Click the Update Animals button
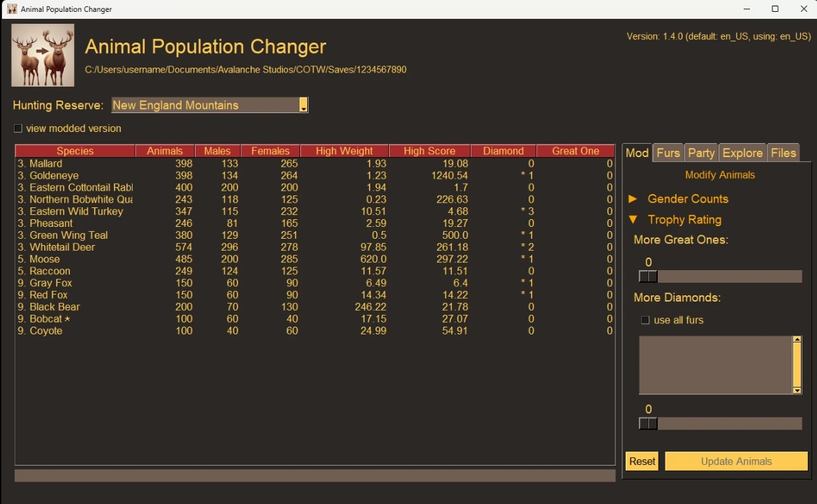The height and width of the screenshot is (504, 817). click(x=736, y=461)
